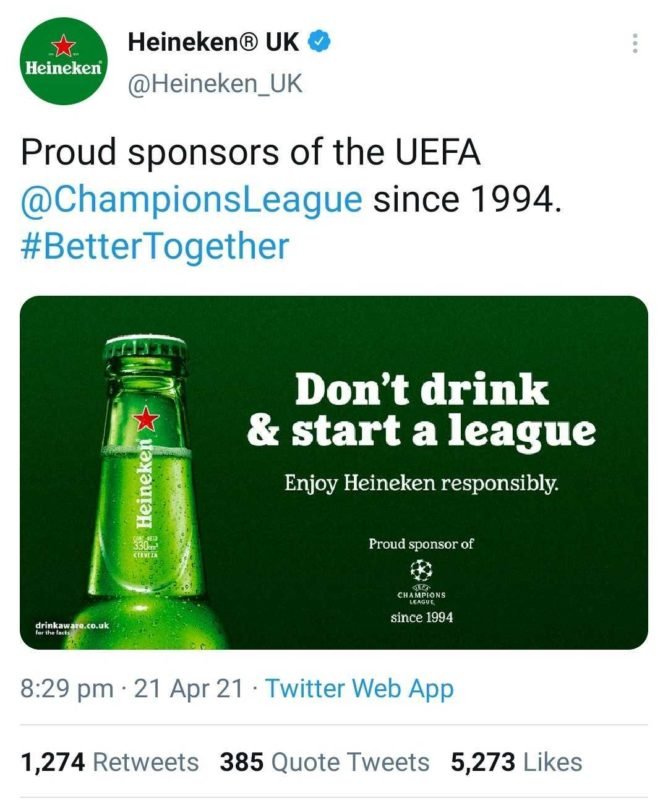The image size is (668, 800).
Task: Click the #BetterTogether hashtag
Action: point(155,245)
